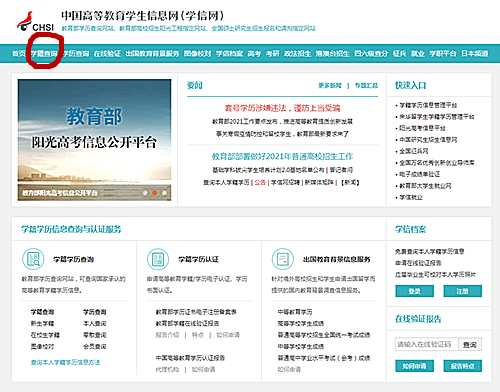The width and height of the screenshot is (500, 392).
Task: Open 就业 in the navigation bar
Action: [x=418, y=53]
